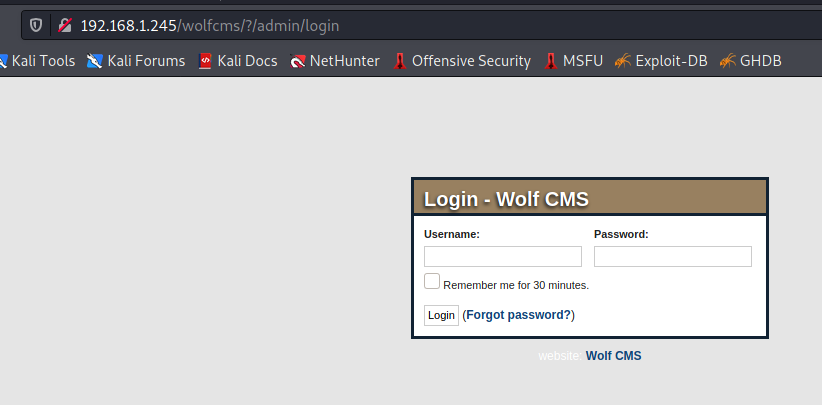Click the tracking protection shield icon
This screenshot has height=405, width=822.
[36, 25]
